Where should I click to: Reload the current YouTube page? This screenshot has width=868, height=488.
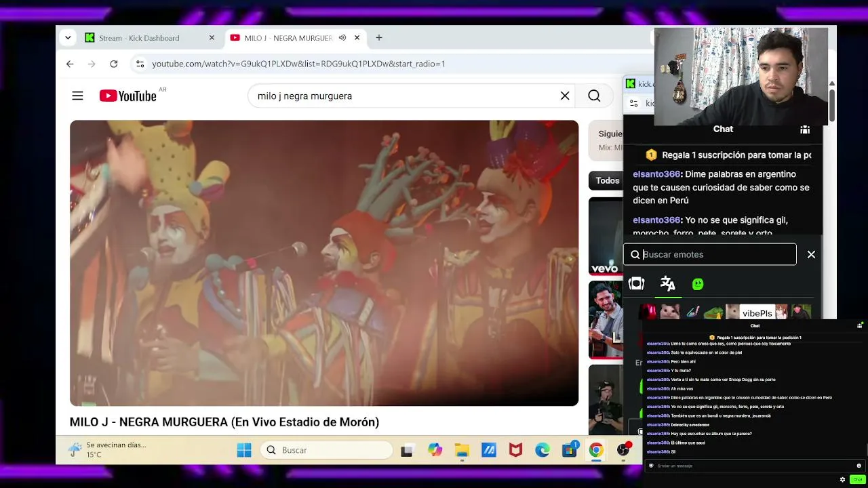click(114, 64)
